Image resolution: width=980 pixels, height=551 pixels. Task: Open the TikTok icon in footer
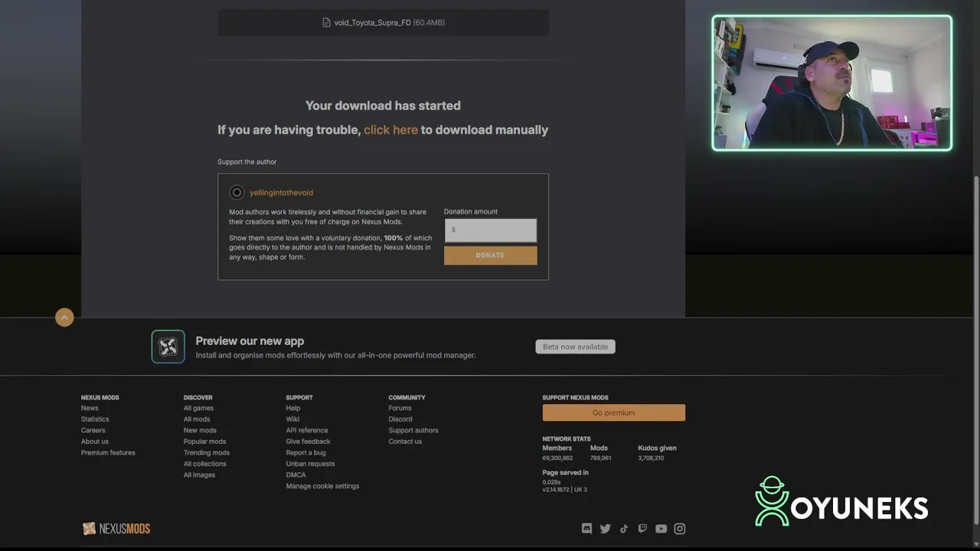point(624,529)
